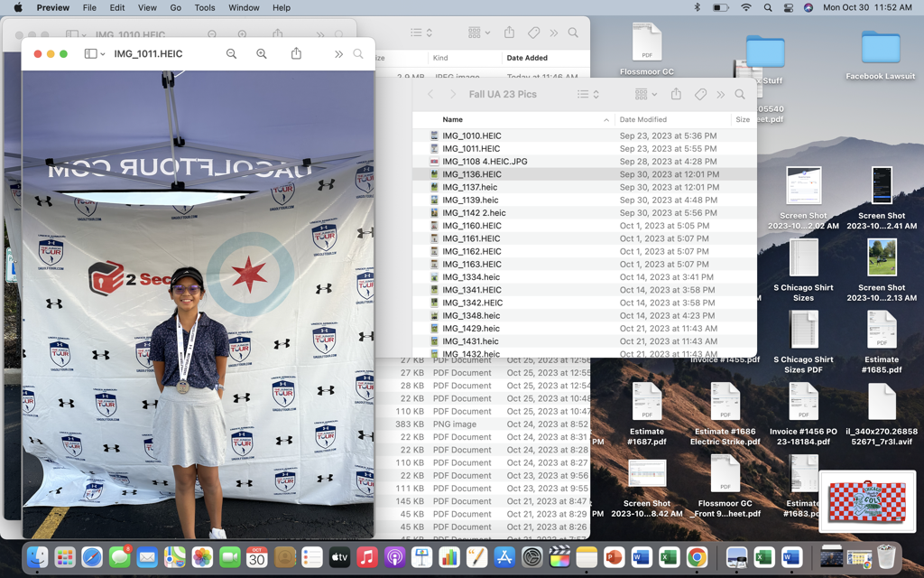This screenshot has height=578, width=924.
Task: Sort by Kind column in the back Finder window
Action: [440, 58]
